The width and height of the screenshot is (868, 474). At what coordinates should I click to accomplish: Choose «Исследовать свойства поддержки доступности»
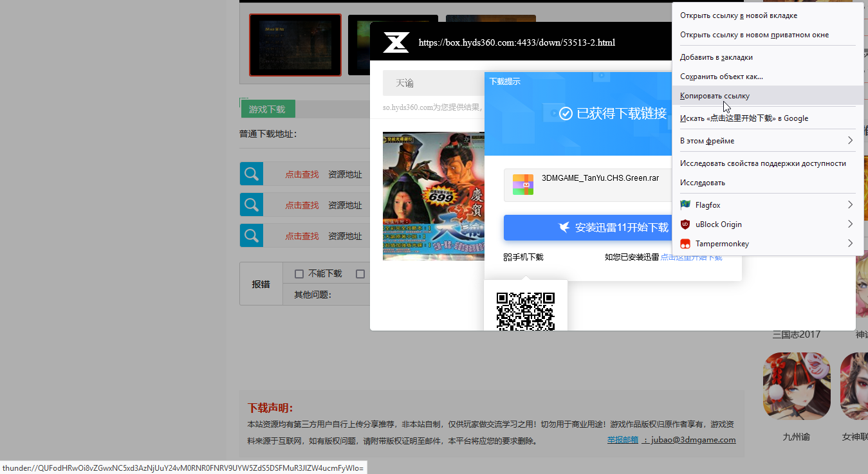[768, 163]
